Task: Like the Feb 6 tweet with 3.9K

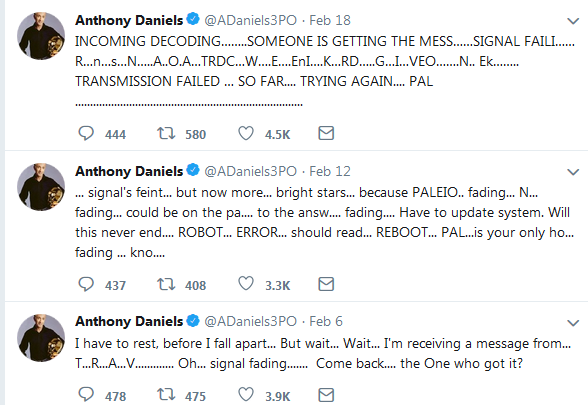Action: [246, 395]
